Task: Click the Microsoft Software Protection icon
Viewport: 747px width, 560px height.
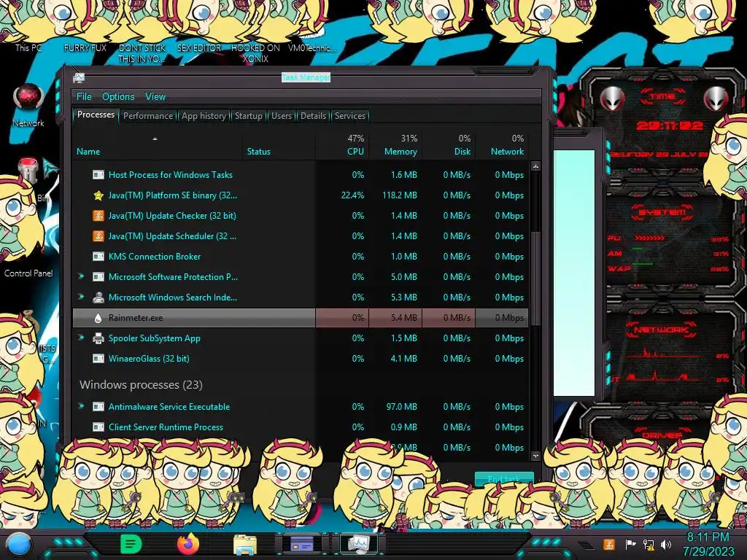Action: pyautogui.click(x=98, y=277)
